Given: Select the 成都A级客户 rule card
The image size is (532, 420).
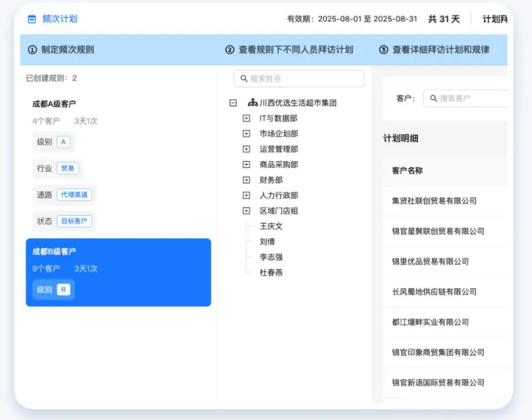Looking at the screenshot, I should 118,163.
